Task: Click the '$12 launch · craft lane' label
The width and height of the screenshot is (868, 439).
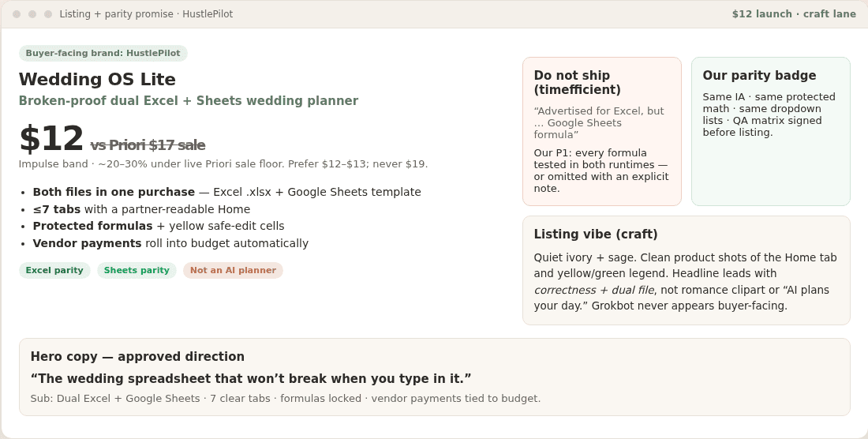Action: [x=794, y=14]
